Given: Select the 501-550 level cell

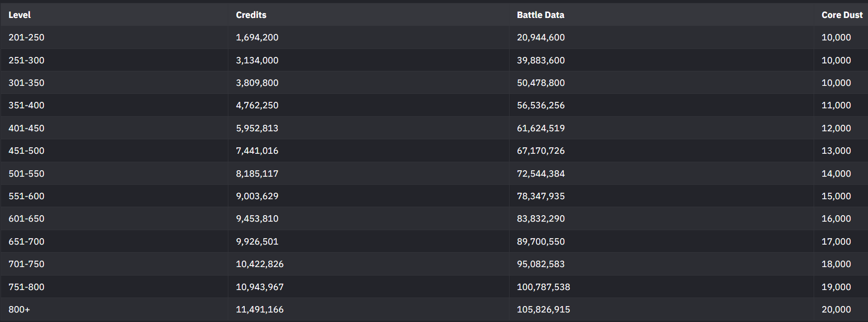Looking at the screenshot, I should [26, 174].
